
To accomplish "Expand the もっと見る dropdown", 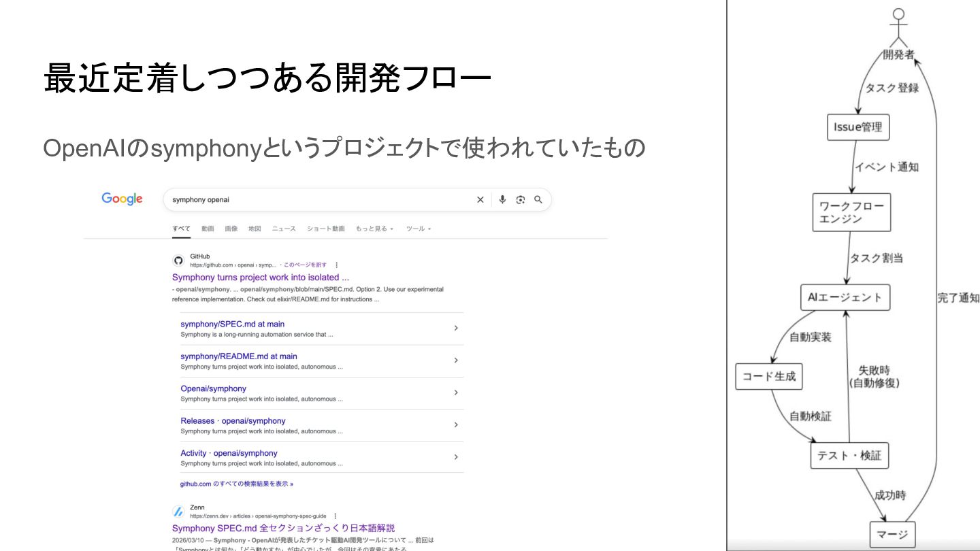I will tap(374, 229).
